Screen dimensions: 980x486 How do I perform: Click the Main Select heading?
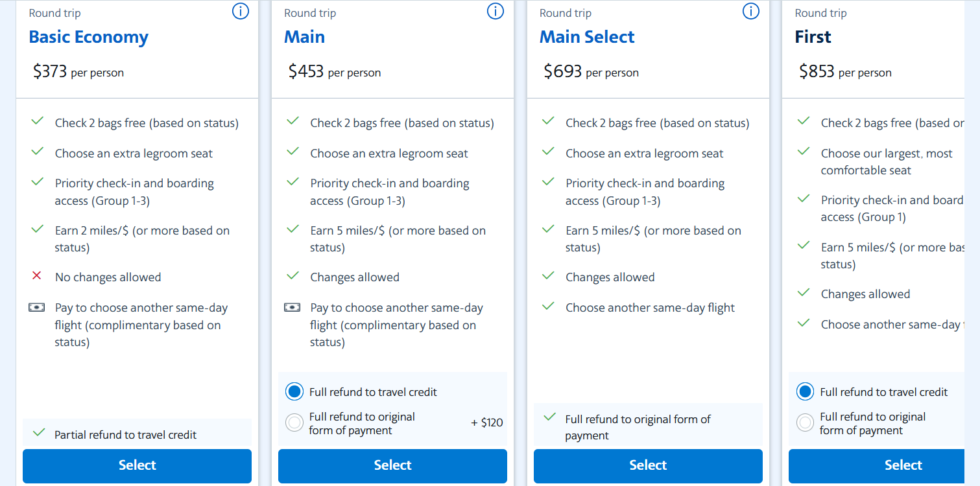click(x=587, y=37)
